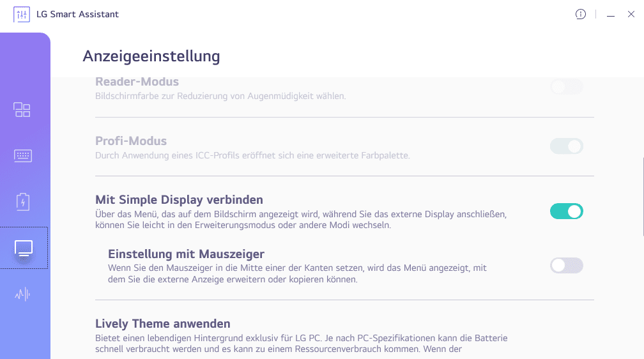The height and width of the screenshot is (359, 644).
Task: Open keyboard settings in the sidebar
Action: (x=23, y=156)
